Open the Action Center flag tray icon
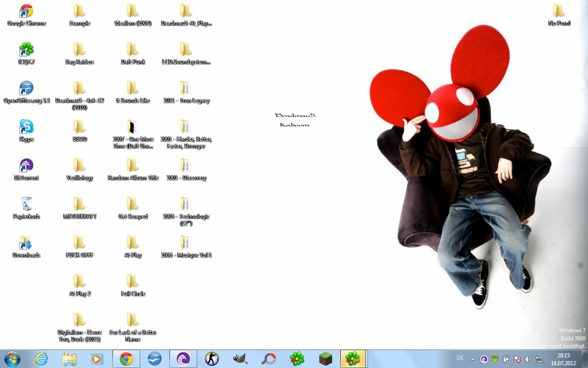Viewport: 588px width, 368px height. click(x=517, y=359)
